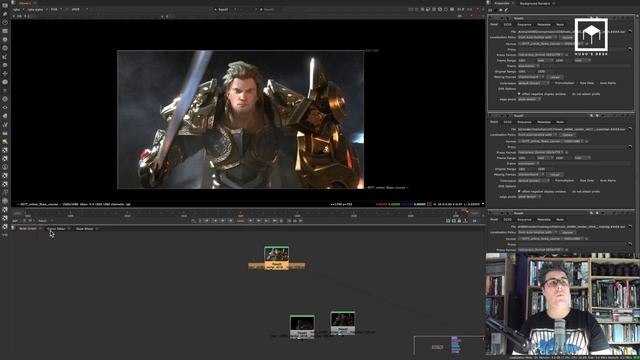Toggle Raw Data checkbox in top Read panel
Image resolution: width=640 pixels, height=360 pixels.
578,83
